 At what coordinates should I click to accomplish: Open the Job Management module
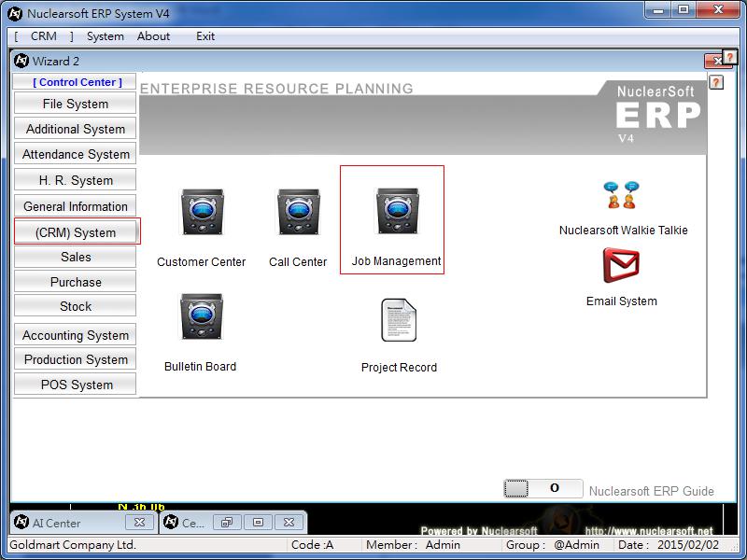point(398,211)
